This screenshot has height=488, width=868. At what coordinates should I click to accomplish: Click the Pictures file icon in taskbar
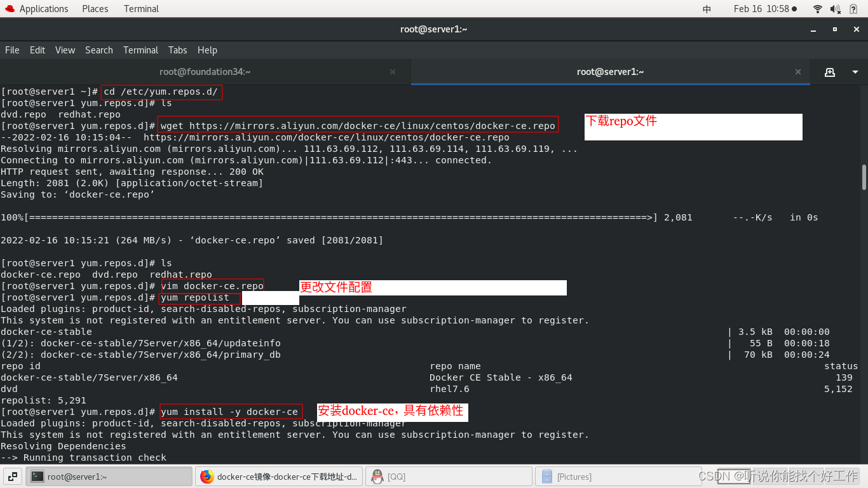pos(547,477)
